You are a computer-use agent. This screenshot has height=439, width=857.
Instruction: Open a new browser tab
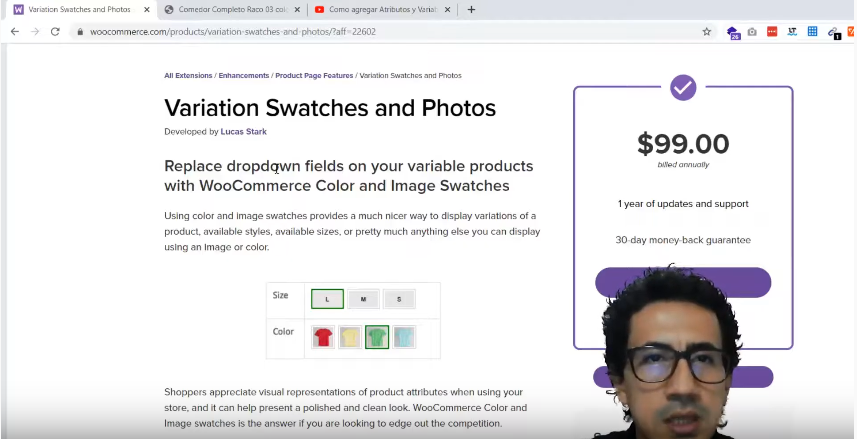click(x=471, y=10)
